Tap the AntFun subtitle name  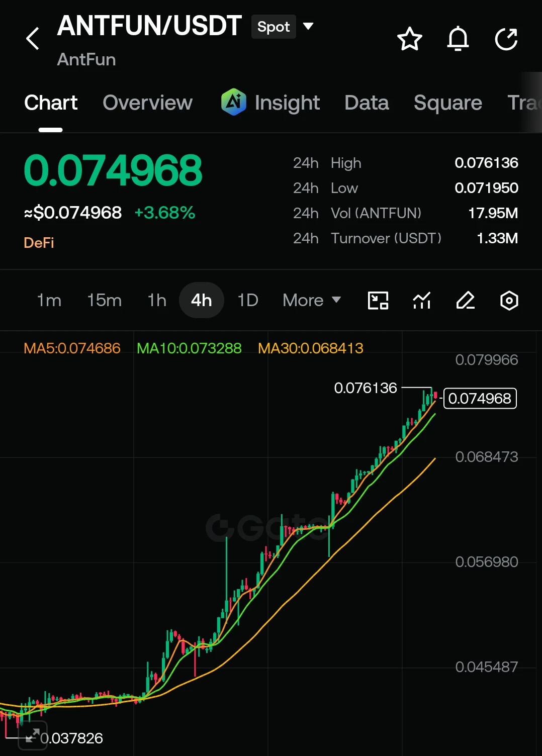pos(86,59)
